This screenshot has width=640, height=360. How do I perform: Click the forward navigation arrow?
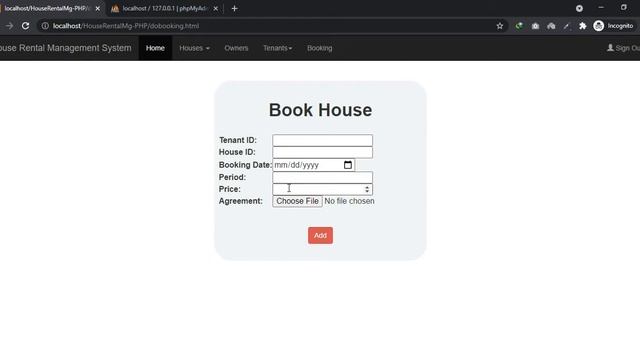coord(9,26)
